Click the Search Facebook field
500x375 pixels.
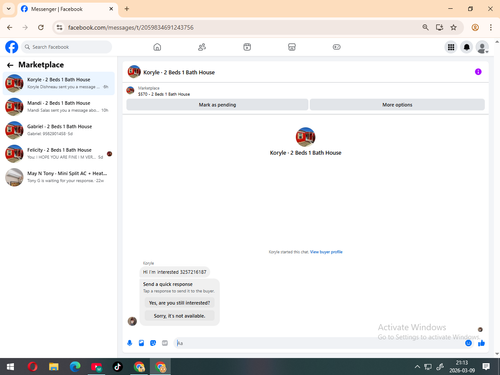67,47
